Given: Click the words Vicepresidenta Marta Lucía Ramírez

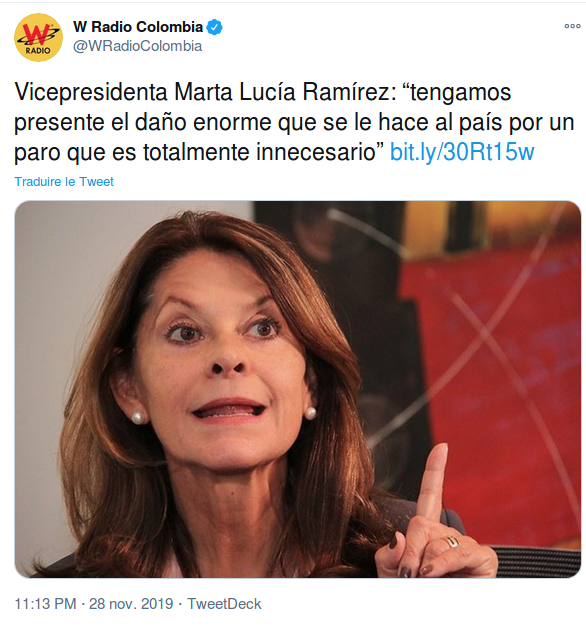Looking at the screenshot, I should [202, 92].
